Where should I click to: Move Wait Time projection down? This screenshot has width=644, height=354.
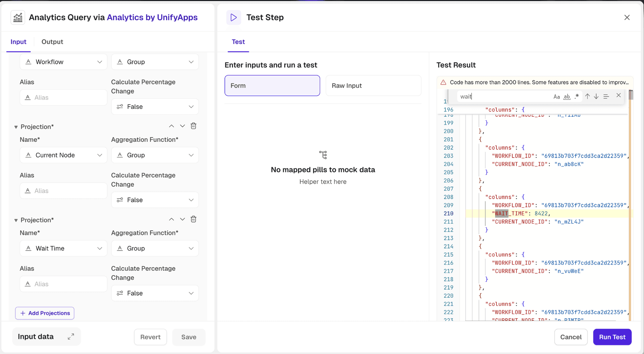(182, 219)
